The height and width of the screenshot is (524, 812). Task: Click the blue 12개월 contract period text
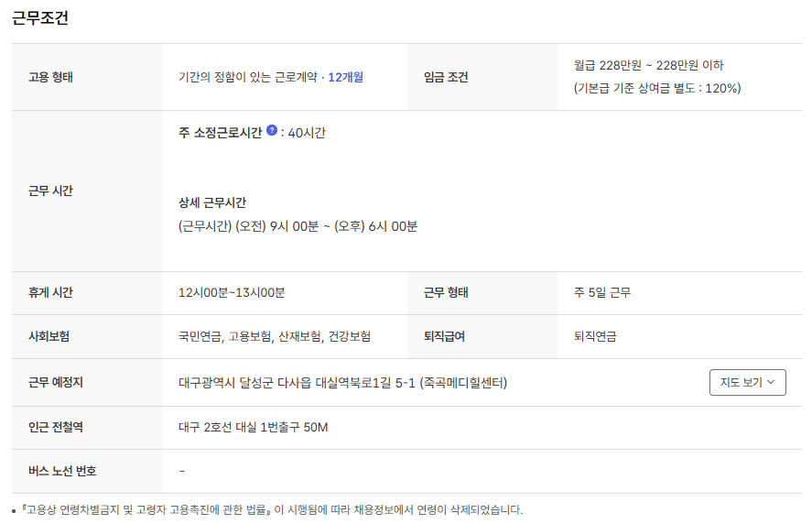346,77
